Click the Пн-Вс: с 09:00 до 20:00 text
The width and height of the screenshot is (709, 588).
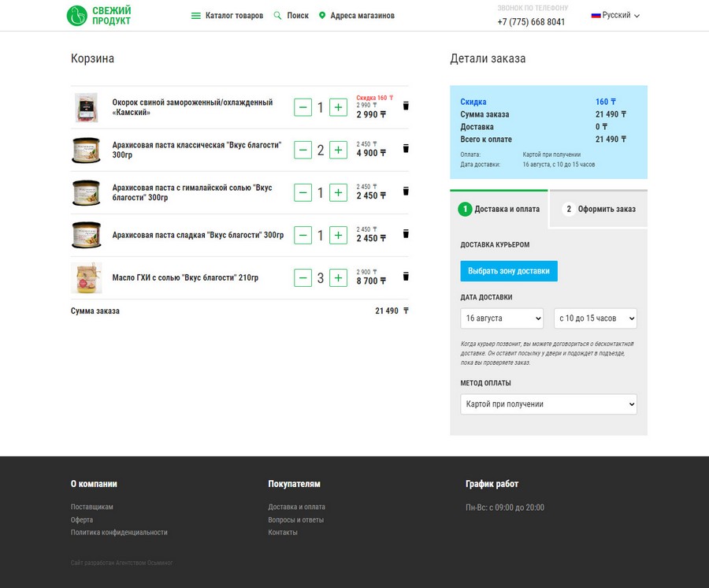(505, 508)
